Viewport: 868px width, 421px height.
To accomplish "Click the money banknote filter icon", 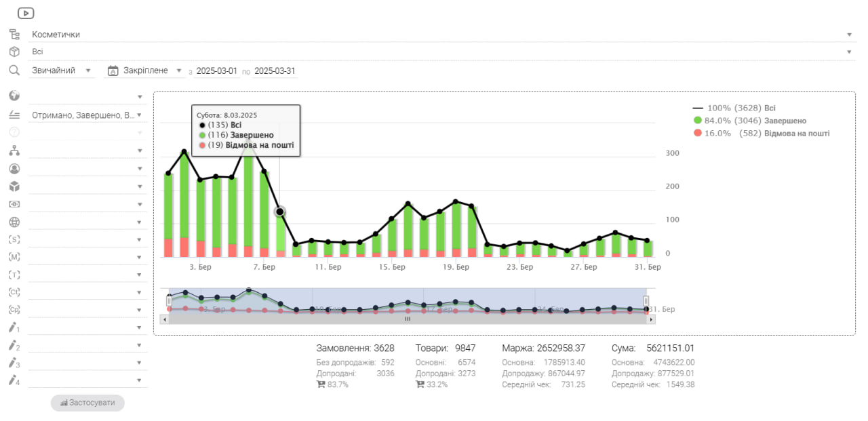I will [14, 203].
